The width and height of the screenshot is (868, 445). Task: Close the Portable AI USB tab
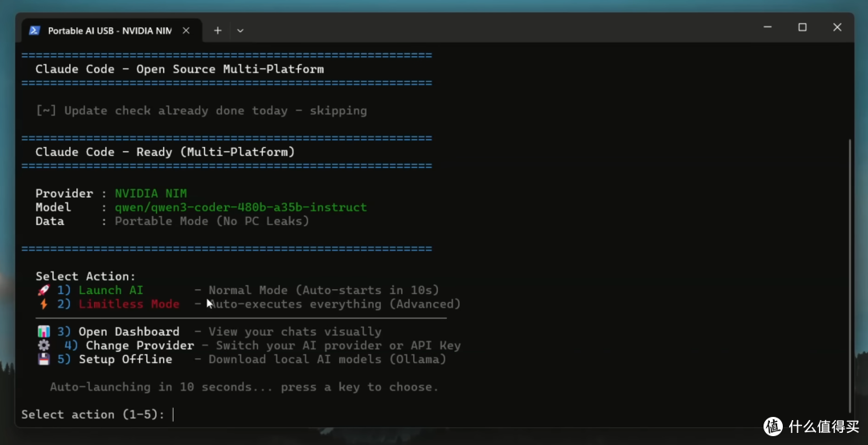click(186, 31)
